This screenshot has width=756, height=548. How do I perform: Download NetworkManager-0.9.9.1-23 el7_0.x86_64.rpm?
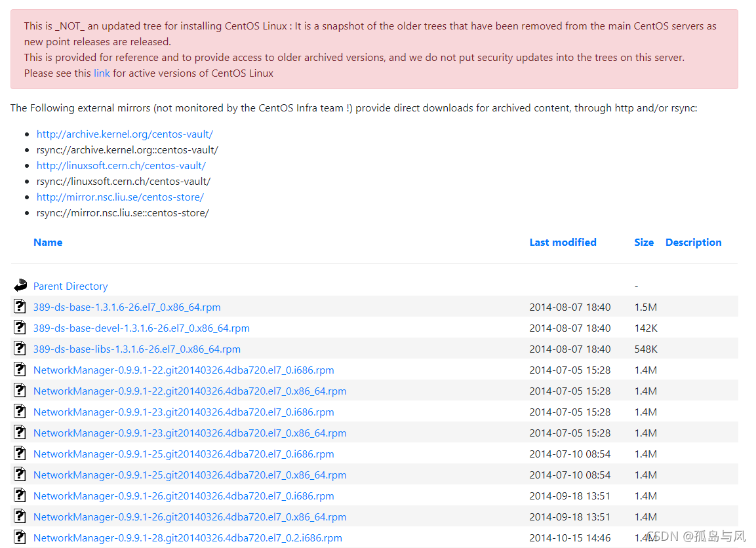[189, 433]
